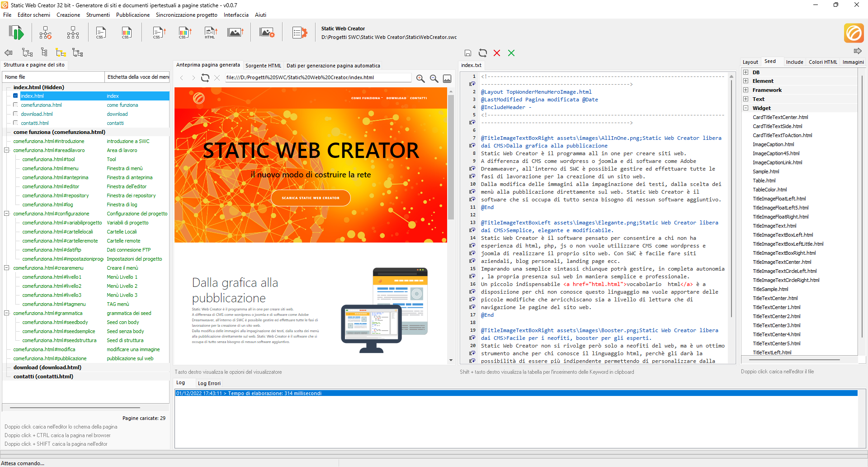Click the colored CSS upload arrow icon

click(x=185, y=33)
